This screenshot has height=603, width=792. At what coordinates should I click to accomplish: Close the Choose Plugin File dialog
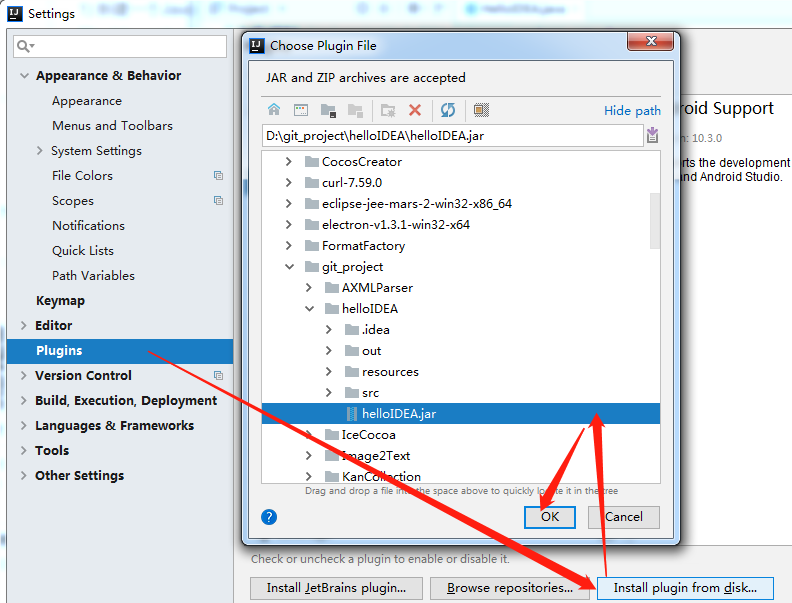pyautogui.click(x=651, y=41)
